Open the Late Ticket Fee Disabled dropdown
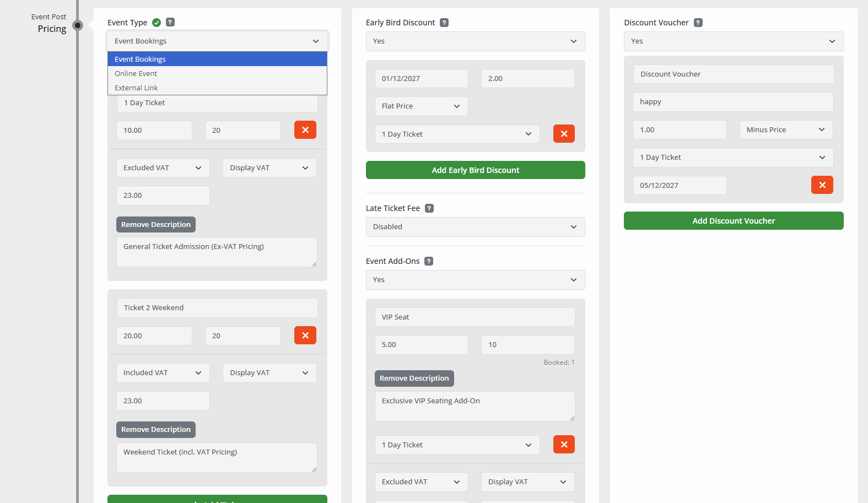 pos(475,227)
